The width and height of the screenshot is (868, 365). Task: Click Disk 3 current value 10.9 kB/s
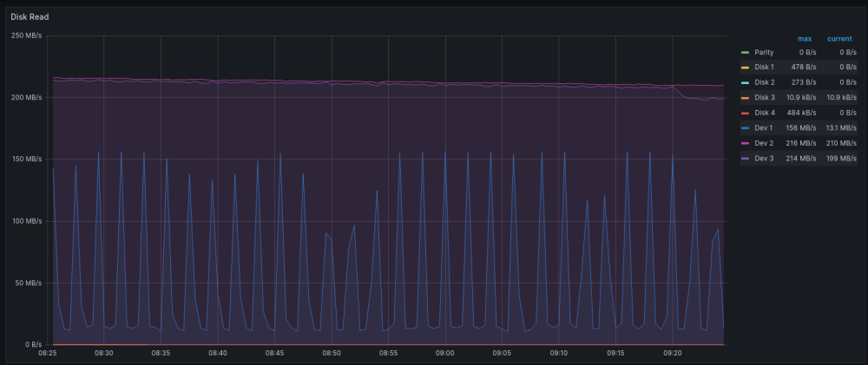point(841,98)
